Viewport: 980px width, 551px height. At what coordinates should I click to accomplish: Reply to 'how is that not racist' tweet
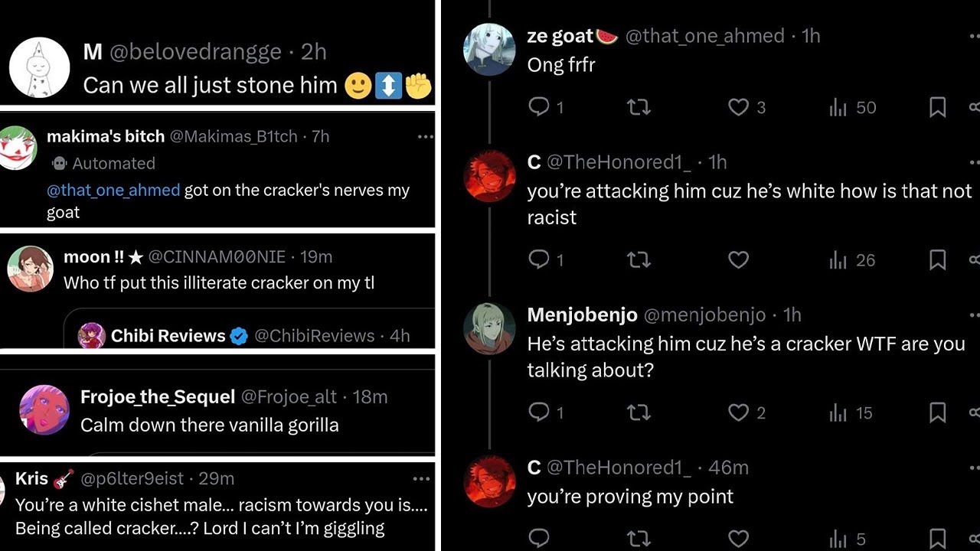tap(540, 260)
